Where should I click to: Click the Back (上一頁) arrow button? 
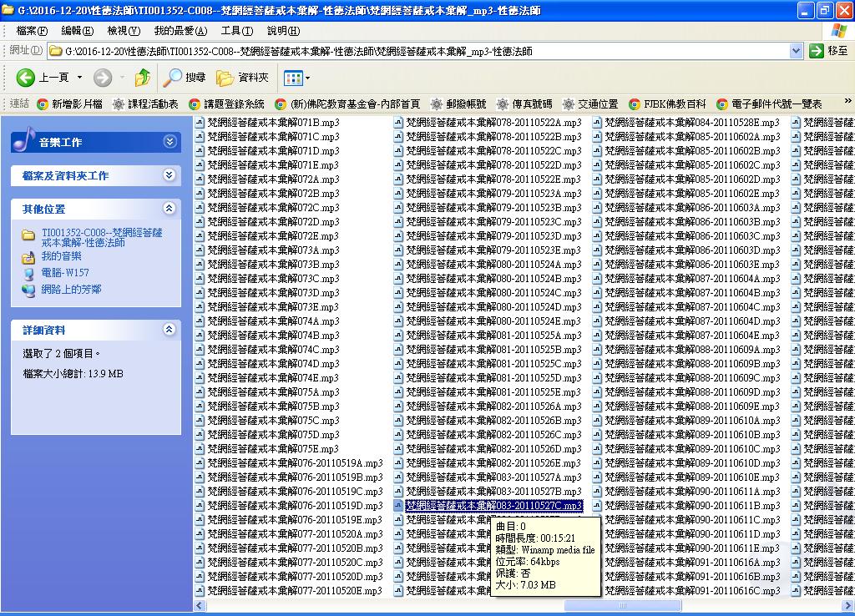click(27, 78)
